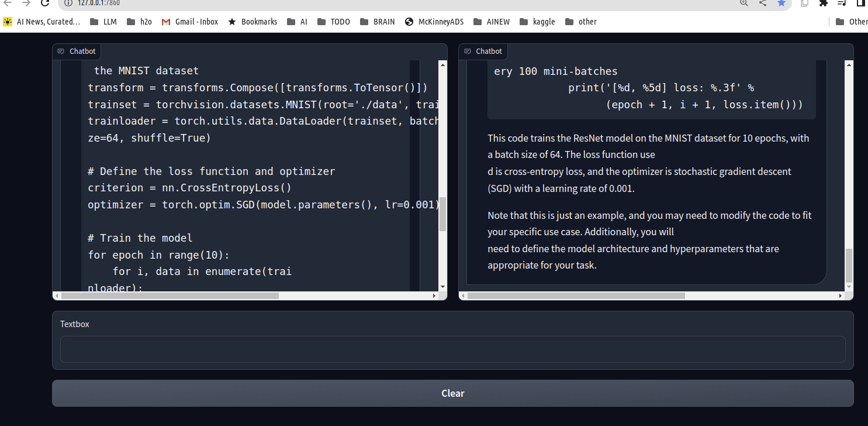Click inside the Textbox input field
Image resolution: width=868 pixels, height=426 pixels.
pos(453,349)
